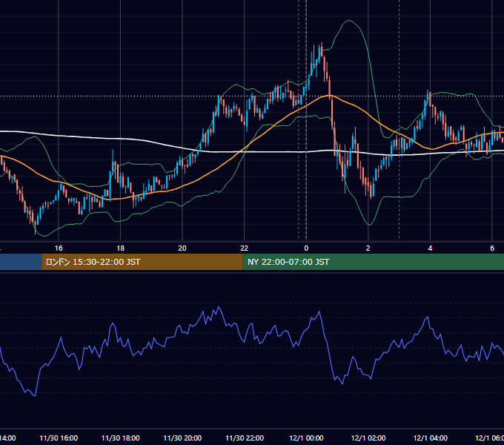Click the 11/30 20:00 time label
Screen dimensions: 504x445
tap(182, 438)
